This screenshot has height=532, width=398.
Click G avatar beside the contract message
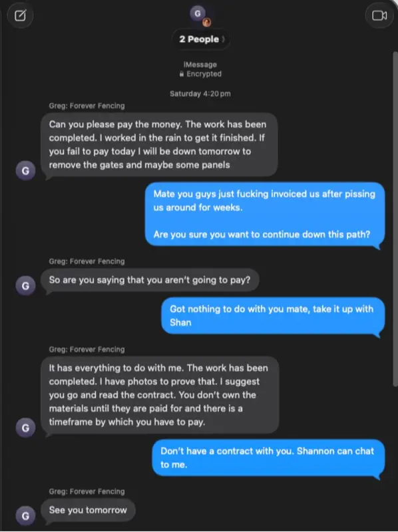25,428
